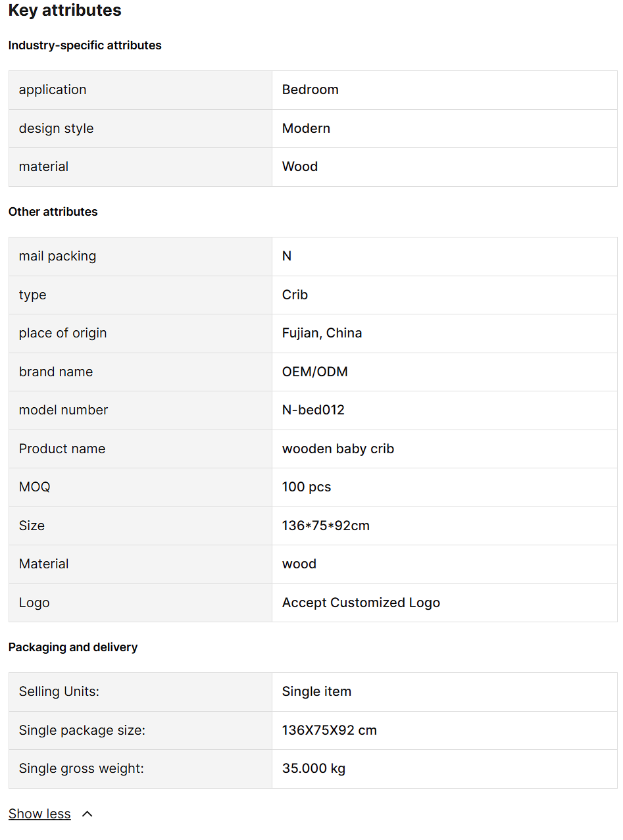Click the Show less link
Image resolution: width=623 pixels, height=840 pixels.
tap(39, 814)
